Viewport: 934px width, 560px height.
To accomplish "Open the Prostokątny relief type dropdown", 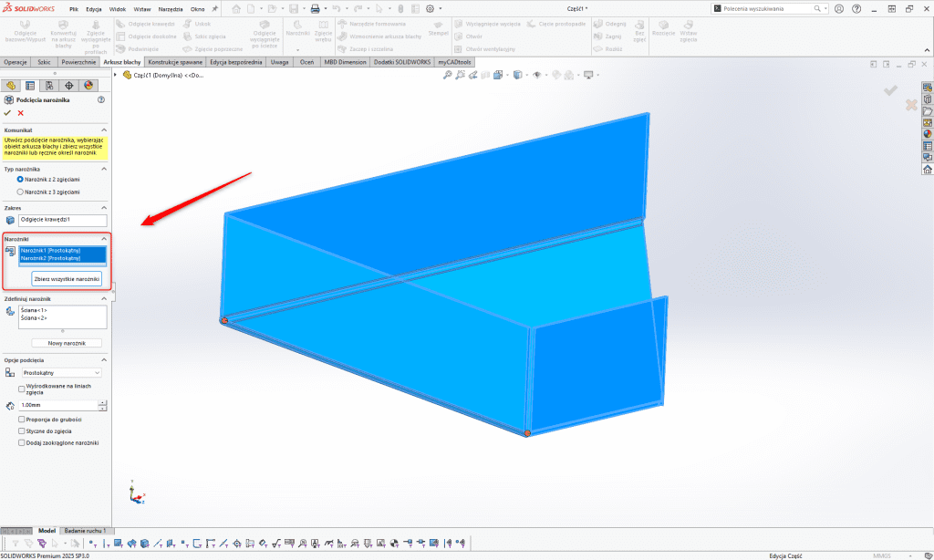I will [x=62, y=372].
